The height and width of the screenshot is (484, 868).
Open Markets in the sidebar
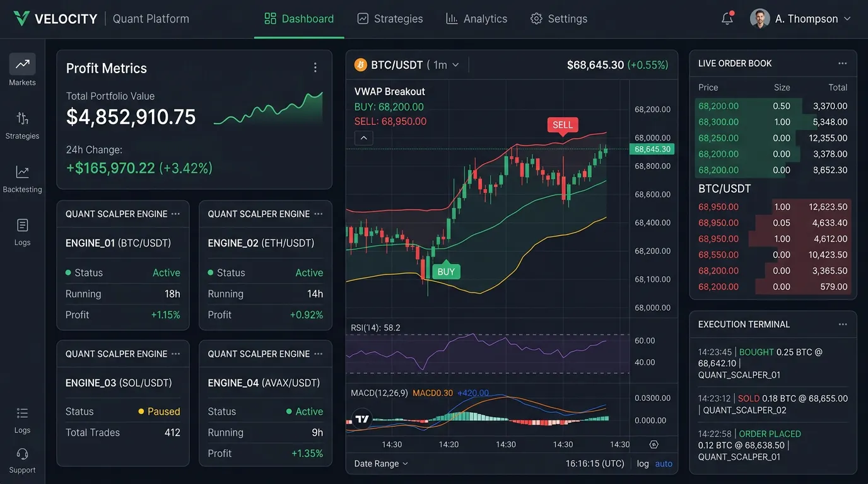click(x=22, y=70)
